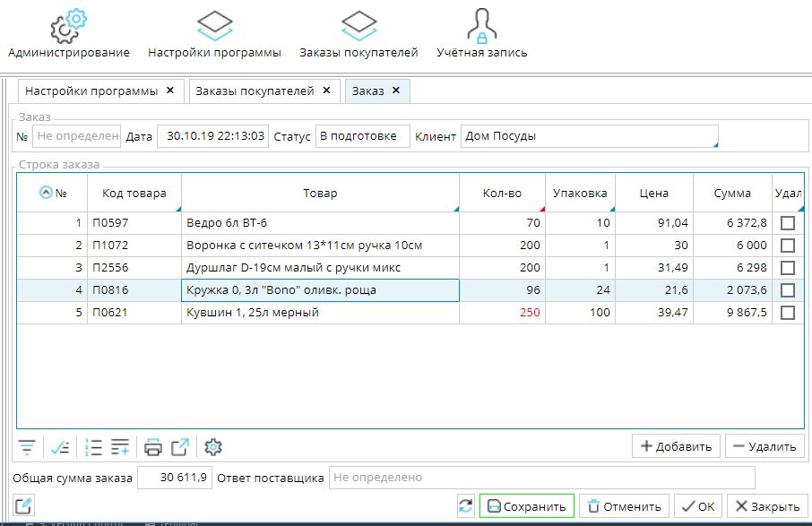This screenshot has width=812, height=526.
Task: Select cell Кружка 0, 3л "Bono" оливк. роща
Action: click(x=320, y=290)
